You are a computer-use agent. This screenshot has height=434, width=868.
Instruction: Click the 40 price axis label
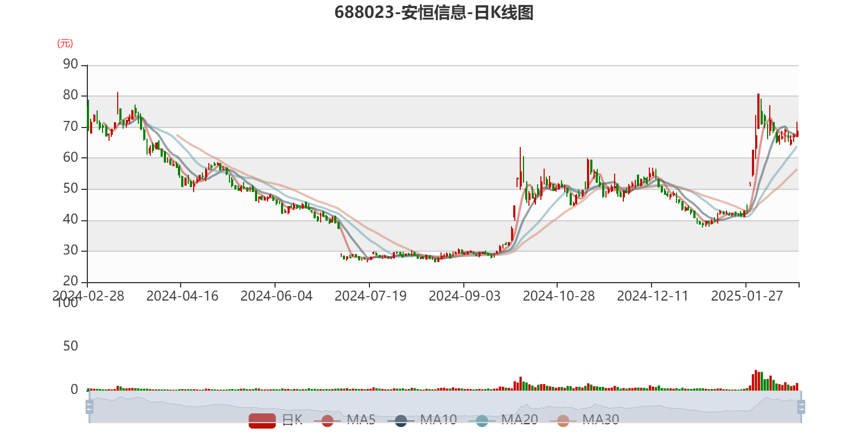pos(71,219)
